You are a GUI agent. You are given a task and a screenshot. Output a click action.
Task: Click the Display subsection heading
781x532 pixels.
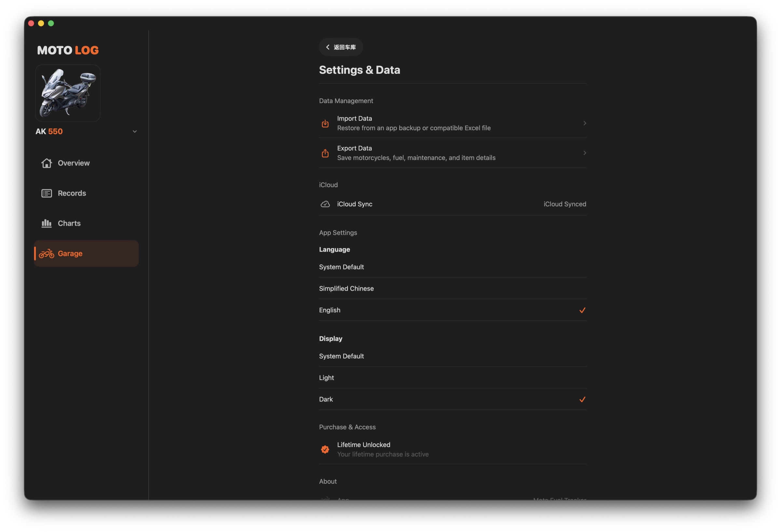coord(331,338)
